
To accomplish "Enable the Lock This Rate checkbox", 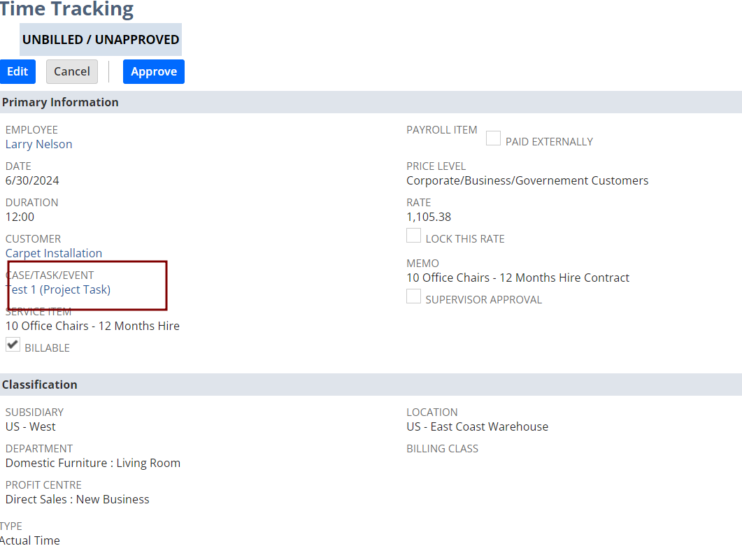I will coord(414,236).
